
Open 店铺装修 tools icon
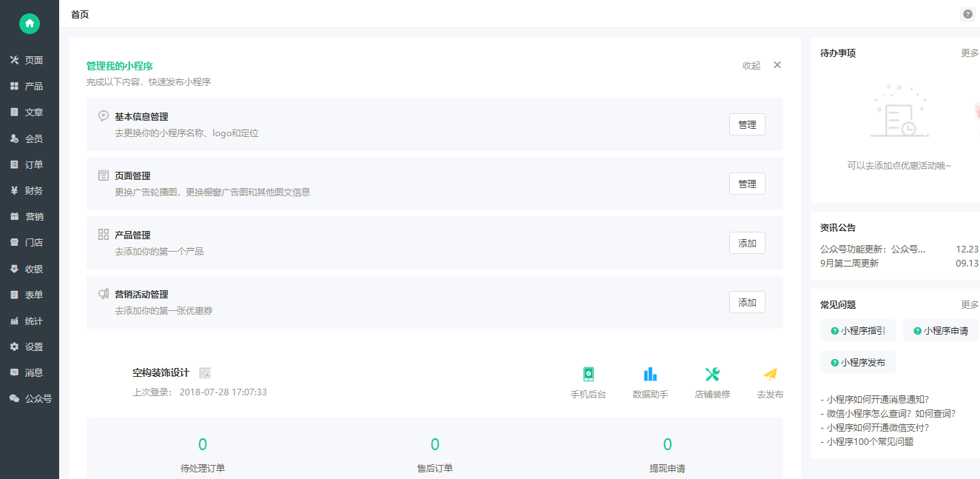pos(712,374)
